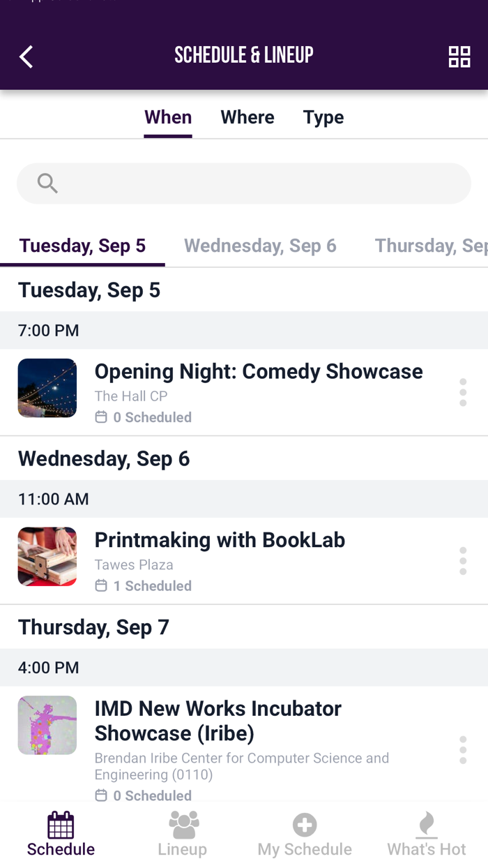Open options menu for Opening Night: Comedy Showcase
The height and width of the screenshot is (868, 488).
click(463, 391)
